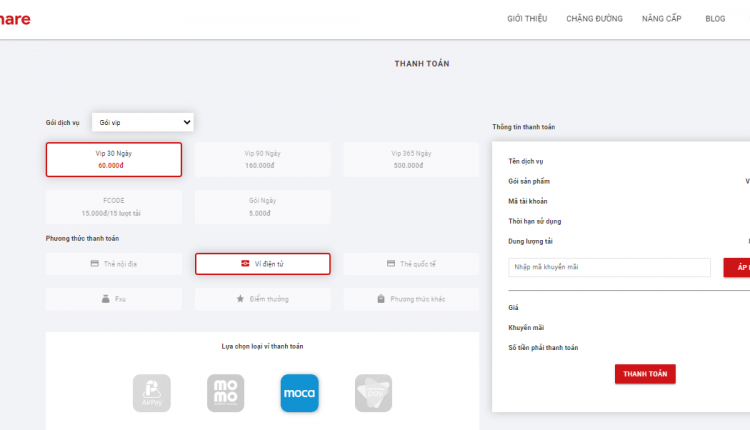Select Thẻ quốc tế payment method

pyautogui.click(x=411, y=264)
